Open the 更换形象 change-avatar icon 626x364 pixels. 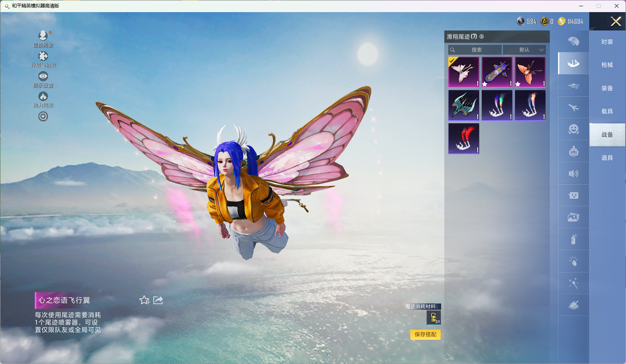point(43,36)
